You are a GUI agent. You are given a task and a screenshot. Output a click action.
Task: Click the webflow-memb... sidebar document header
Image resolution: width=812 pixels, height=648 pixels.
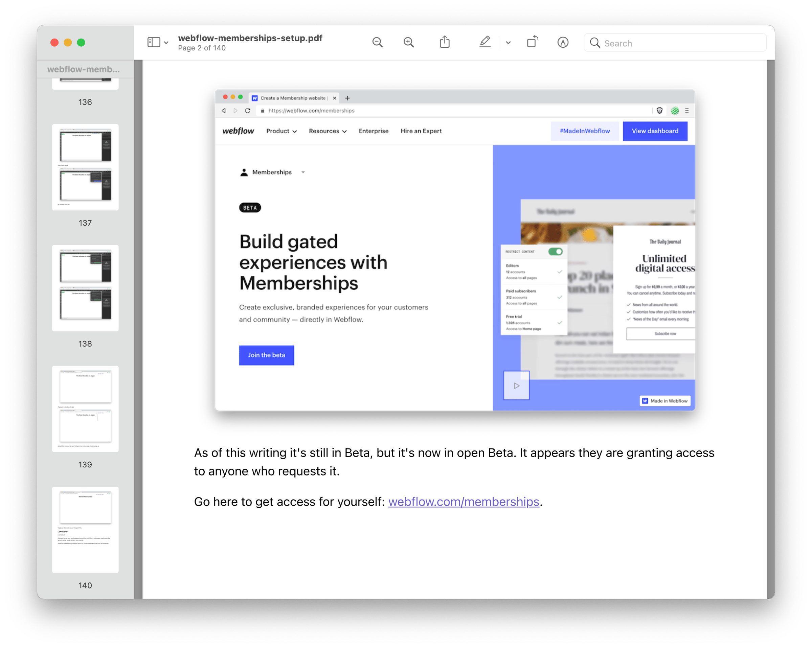pyautogui.click(x=84, y=69)
